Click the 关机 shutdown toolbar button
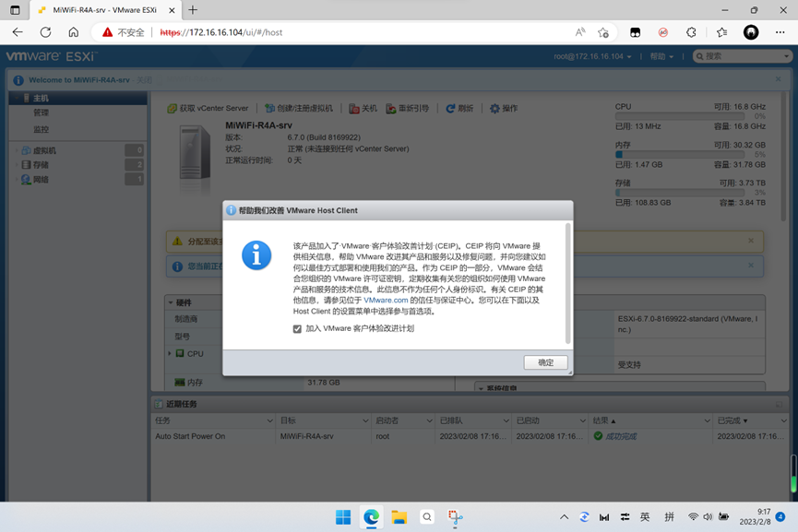 [x=363, y=108]
